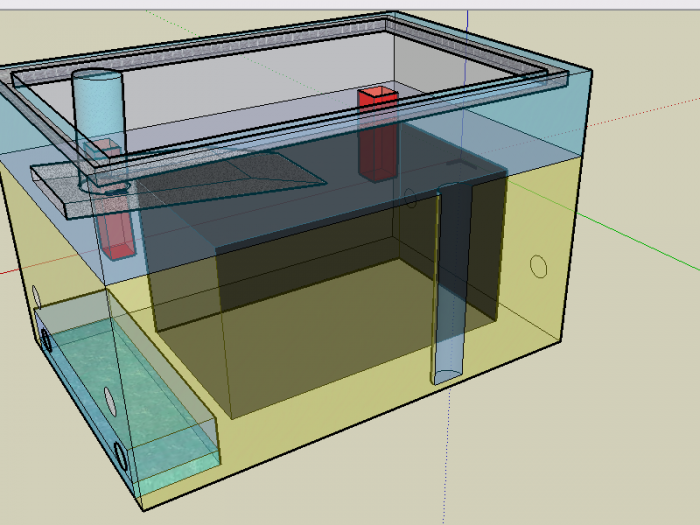Pick the circular hole on right yellow wall
This screenshot has height=525, width=700.
pyautogui.click(x=538, y=266)
